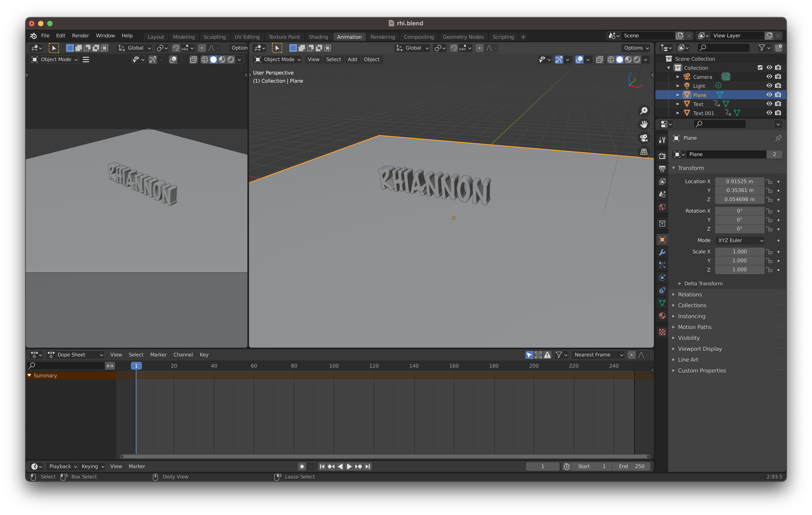
Task: Disable rendering of the Camera object
Action: click(778, 77)
